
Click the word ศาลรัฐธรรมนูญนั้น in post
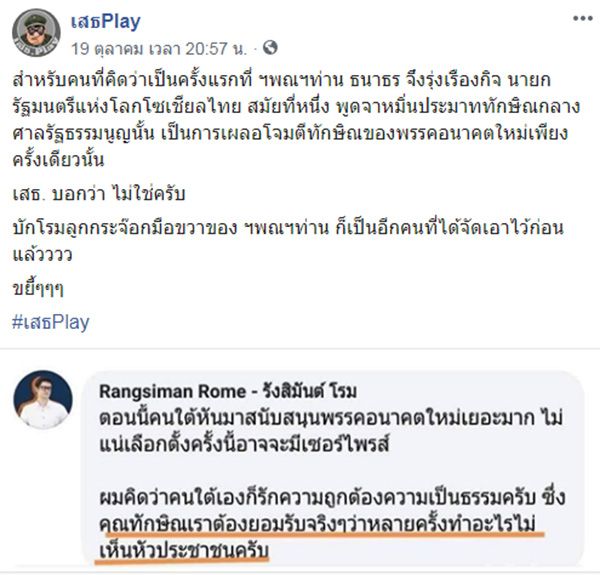click(x=83, y=133)
